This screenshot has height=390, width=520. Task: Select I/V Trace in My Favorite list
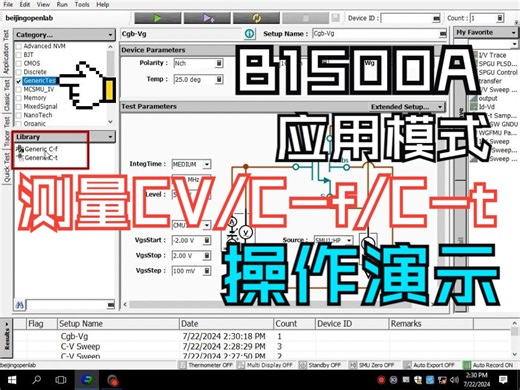(492, 55)
